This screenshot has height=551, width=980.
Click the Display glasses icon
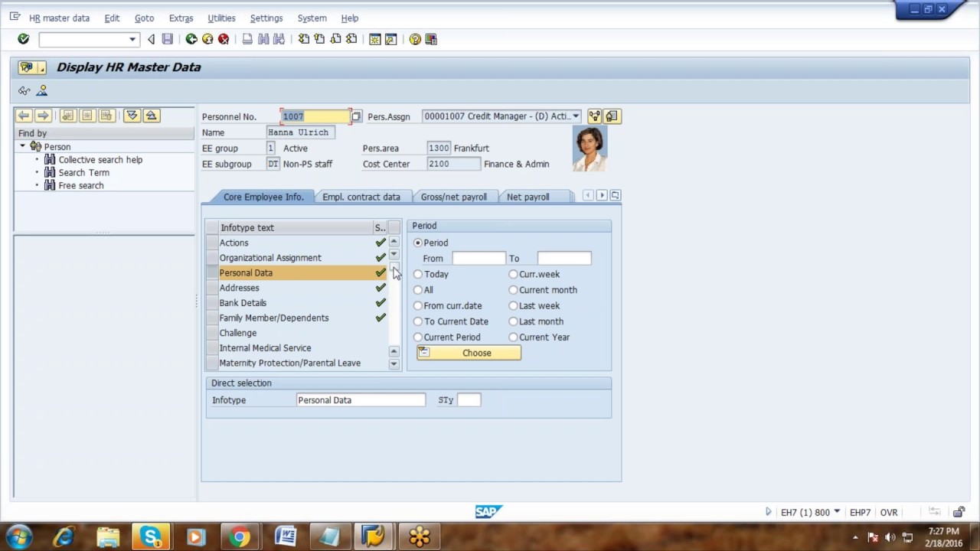24,91
